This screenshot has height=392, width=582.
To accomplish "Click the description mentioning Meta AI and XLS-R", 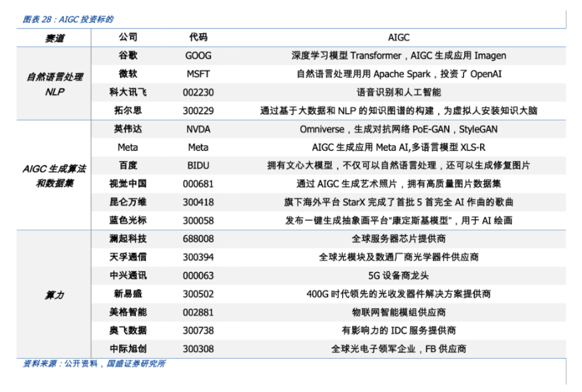I will coord(399,148).
